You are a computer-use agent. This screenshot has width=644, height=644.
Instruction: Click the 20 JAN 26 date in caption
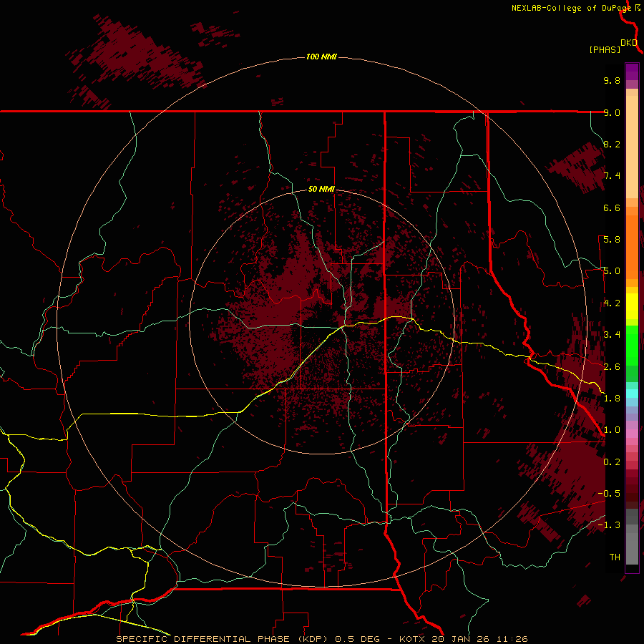(x=459, y=639)
